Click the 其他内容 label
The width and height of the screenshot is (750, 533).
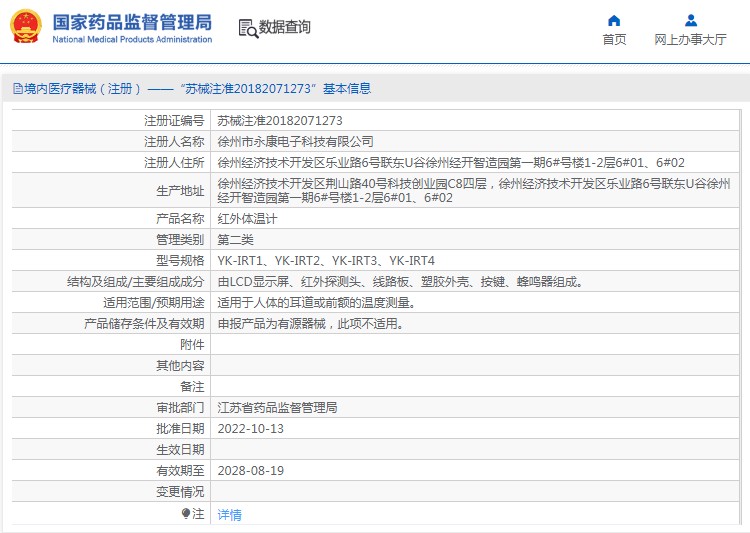pyautogui.click(x=180, y=366)
